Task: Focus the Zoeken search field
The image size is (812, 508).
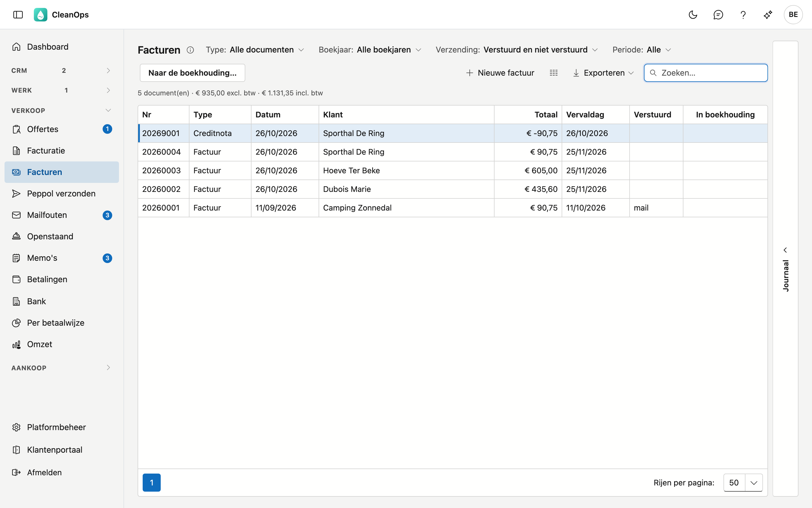Action: click(x=706, y=73)
